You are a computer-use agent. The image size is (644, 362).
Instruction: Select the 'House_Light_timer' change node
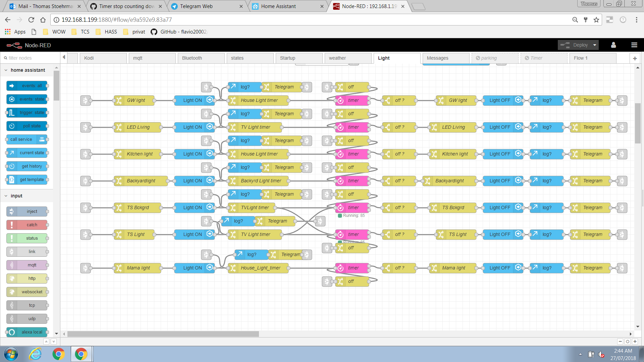[x=258, y=268]
